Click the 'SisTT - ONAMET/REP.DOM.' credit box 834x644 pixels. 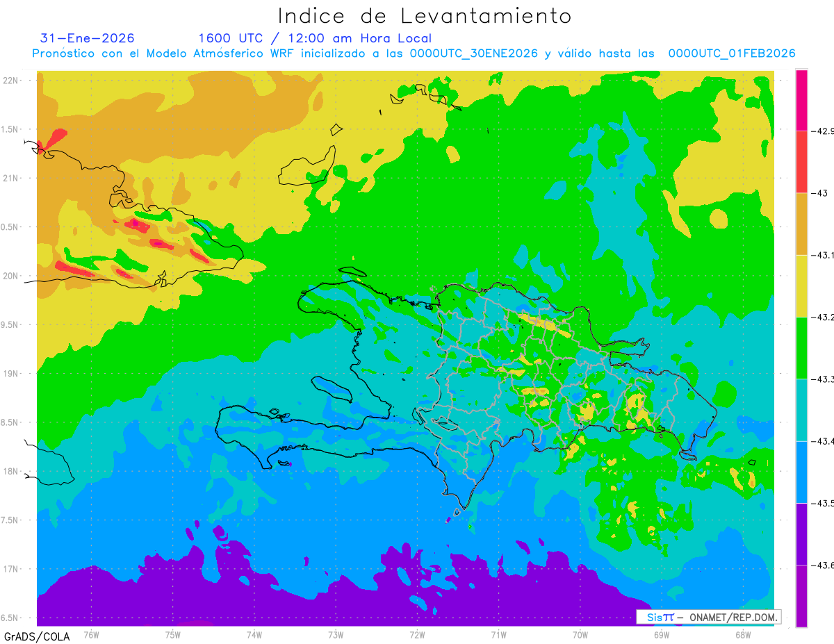pos(709,617)
